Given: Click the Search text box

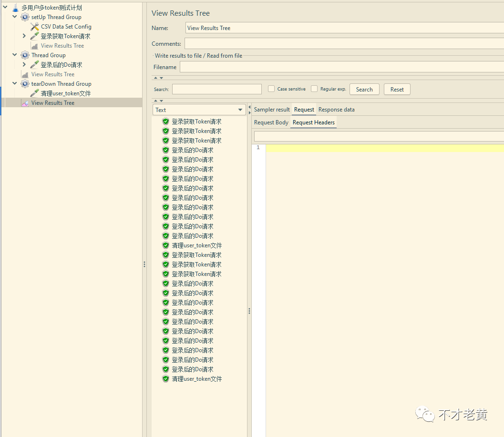Looking at the screenshot, I should point(217,89).
